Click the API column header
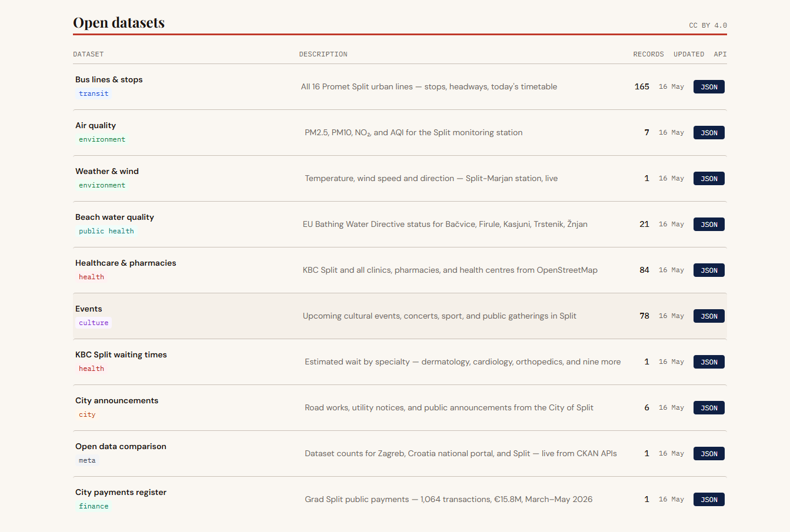 point(720,54)
